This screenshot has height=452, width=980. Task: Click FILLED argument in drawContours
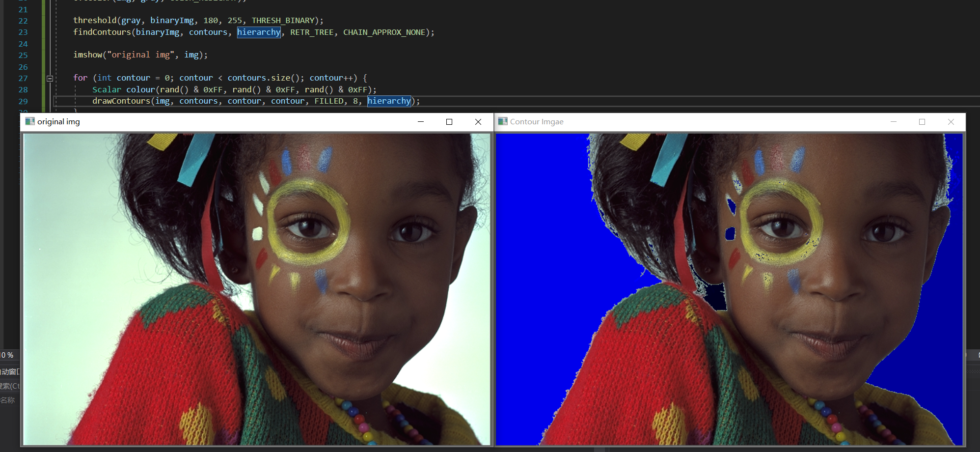329,101
